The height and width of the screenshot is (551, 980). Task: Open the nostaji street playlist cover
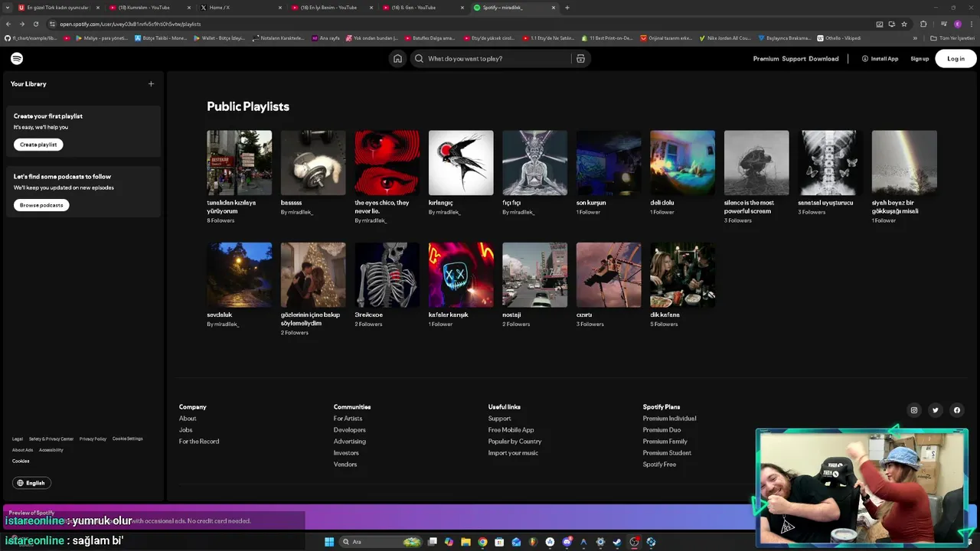[x=534, y=275]
